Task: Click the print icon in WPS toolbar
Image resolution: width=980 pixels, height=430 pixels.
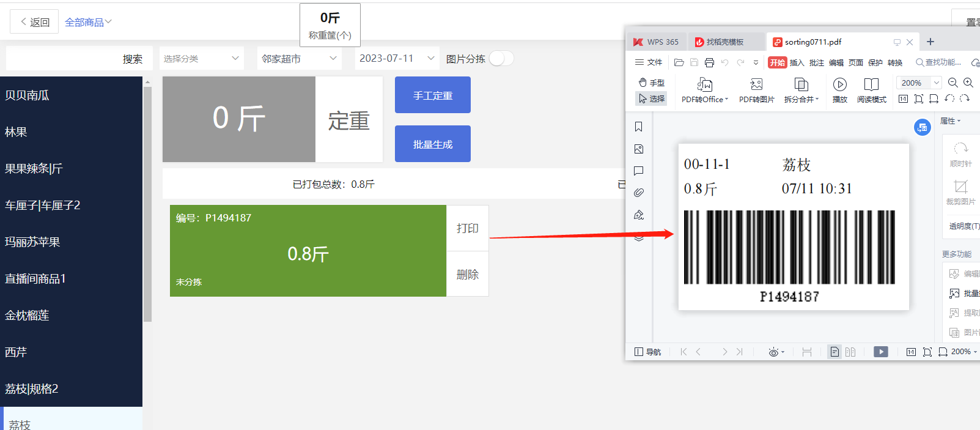Action: tap(709, 62)
